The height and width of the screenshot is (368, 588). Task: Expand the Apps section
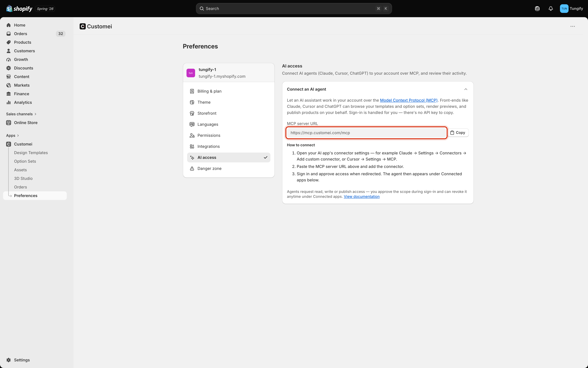13,136
